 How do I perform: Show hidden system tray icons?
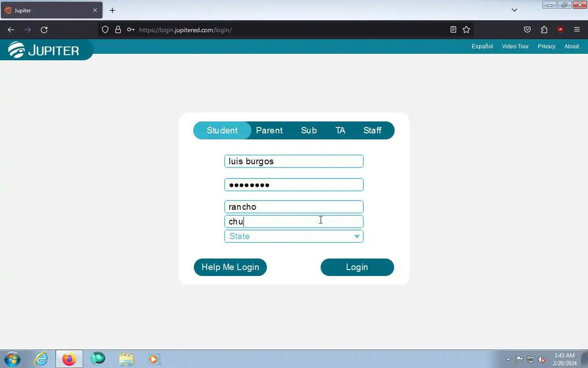[508, 360]
